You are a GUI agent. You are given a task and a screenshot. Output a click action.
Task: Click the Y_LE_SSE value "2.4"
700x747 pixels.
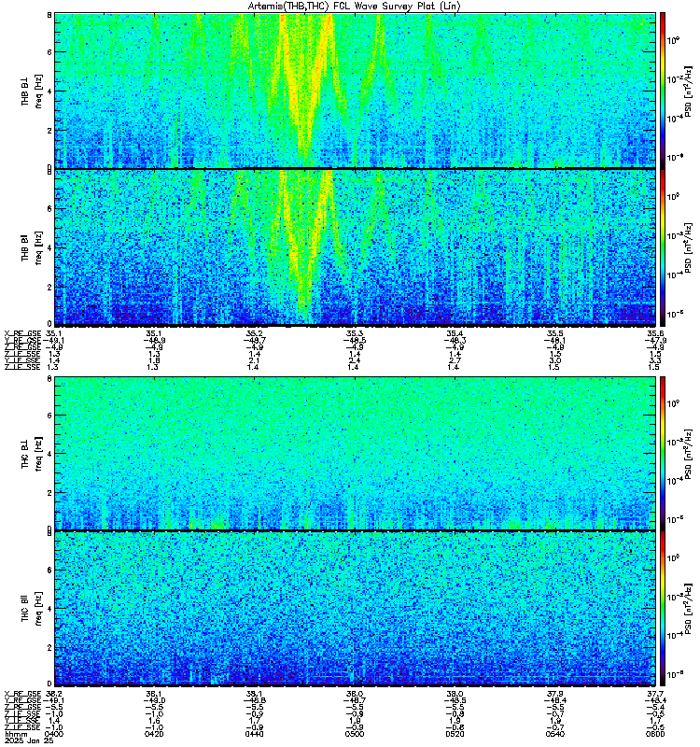[x=355, y=360]
